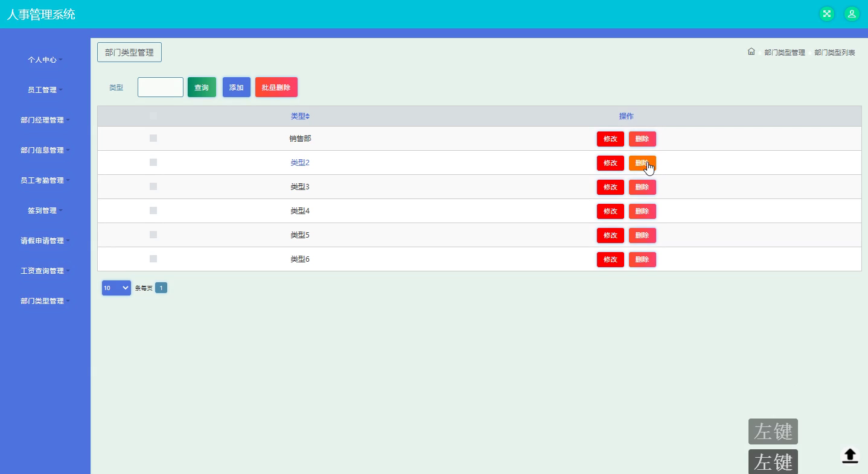Open the rows-per-page dropdown showing 10
This screenshot has width=868, height=474.
116,288
